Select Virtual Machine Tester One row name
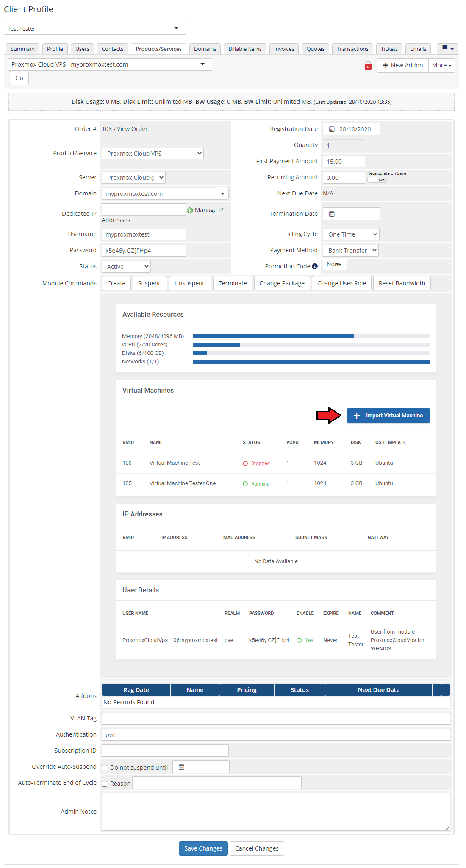 (183, 483)
